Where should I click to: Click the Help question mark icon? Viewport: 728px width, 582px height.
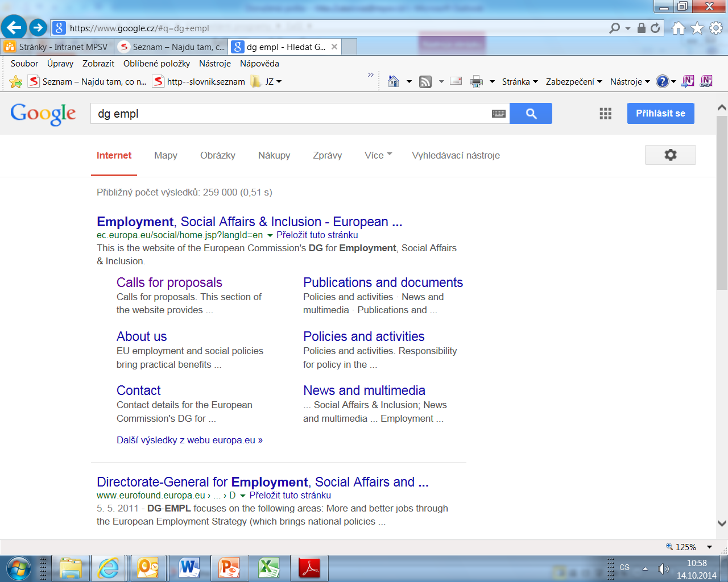pos(662,81)
